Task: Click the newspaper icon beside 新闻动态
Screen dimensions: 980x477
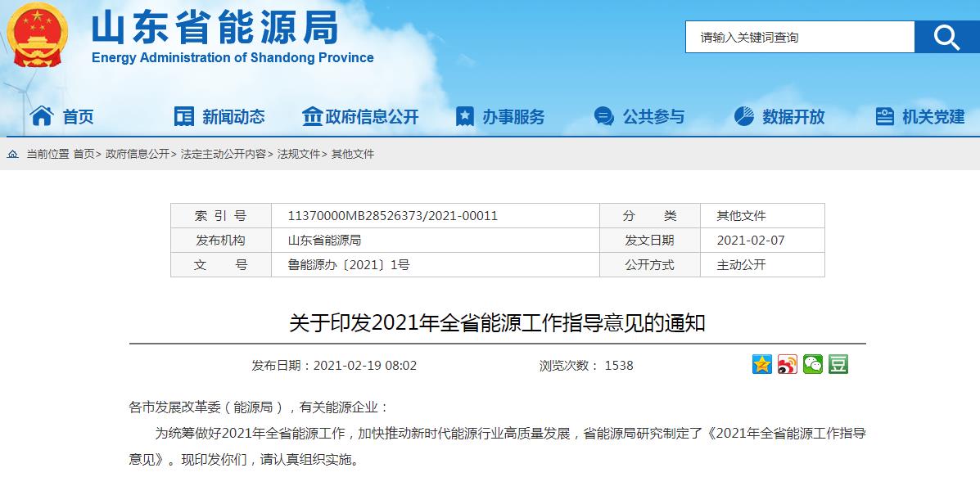Action: [184, 116]
